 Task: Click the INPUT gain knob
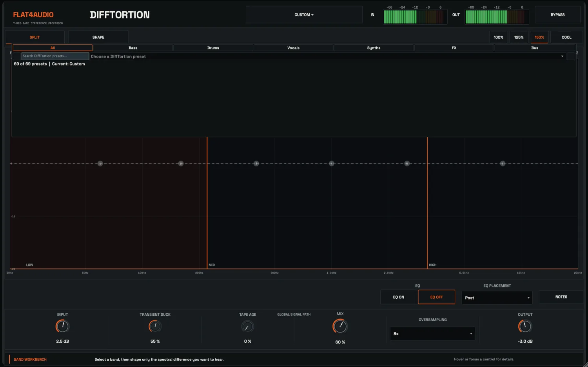tap(62, 326)
